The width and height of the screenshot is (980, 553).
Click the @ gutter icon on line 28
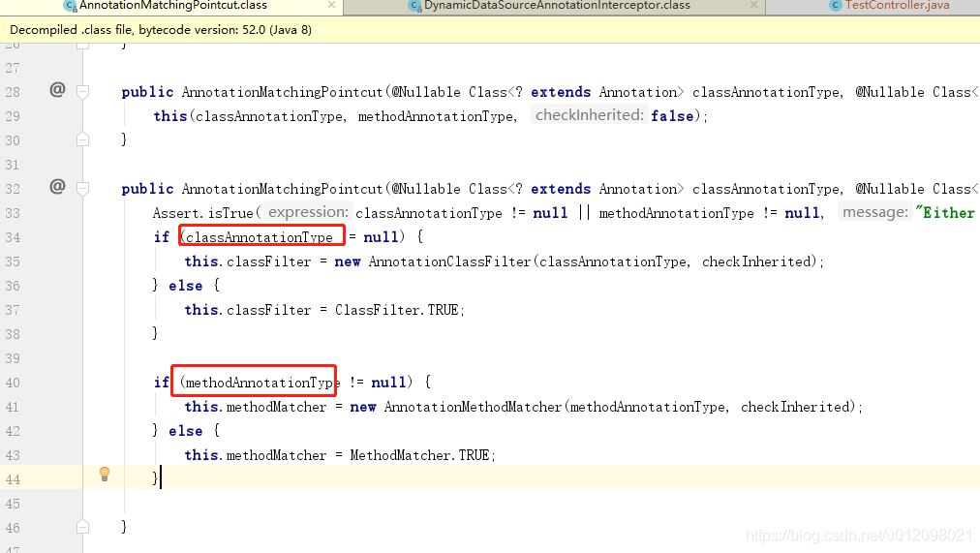tap(57, 90)
